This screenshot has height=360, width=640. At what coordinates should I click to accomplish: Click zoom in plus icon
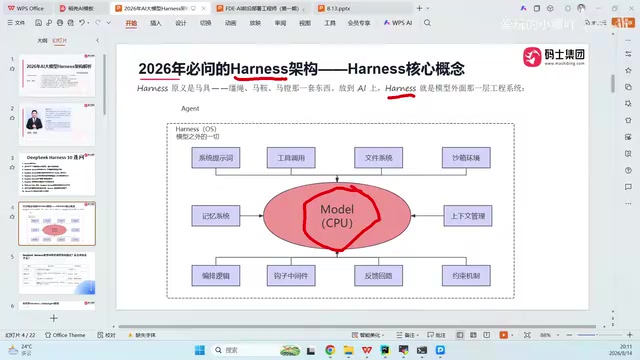pyautogui.click(x=629, y=335)
